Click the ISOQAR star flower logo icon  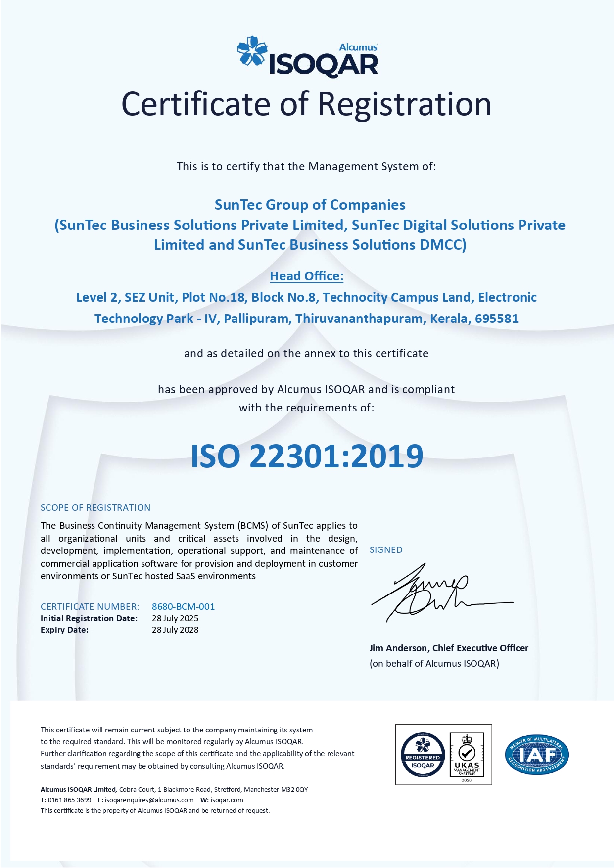pyautogui.click(x=252, y=51)
